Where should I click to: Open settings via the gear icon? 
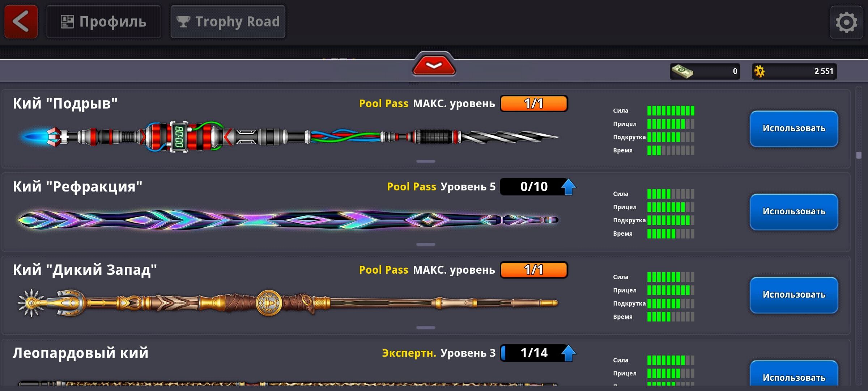point(846,22)
